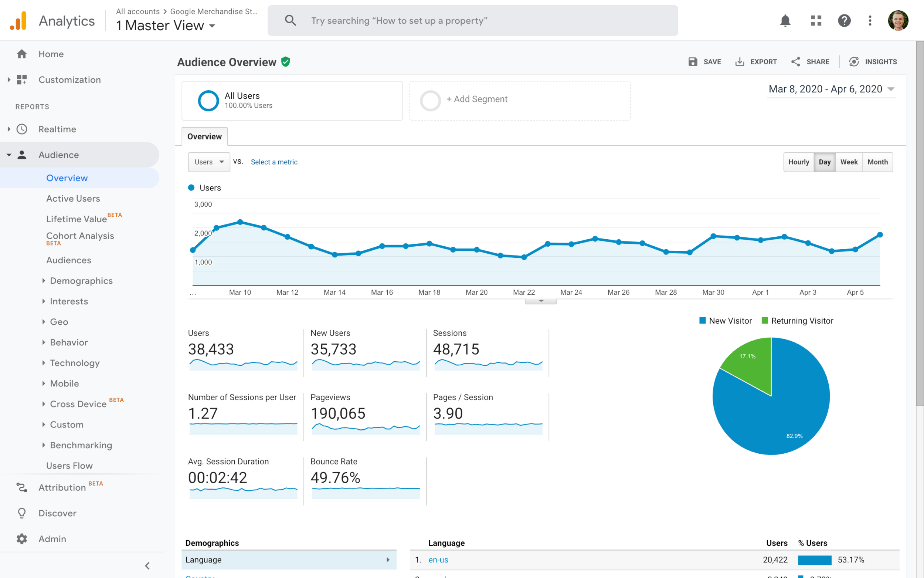Screen dimensions: 924x578
Task: Open Admin settings gear
Action: pos(22,539)
